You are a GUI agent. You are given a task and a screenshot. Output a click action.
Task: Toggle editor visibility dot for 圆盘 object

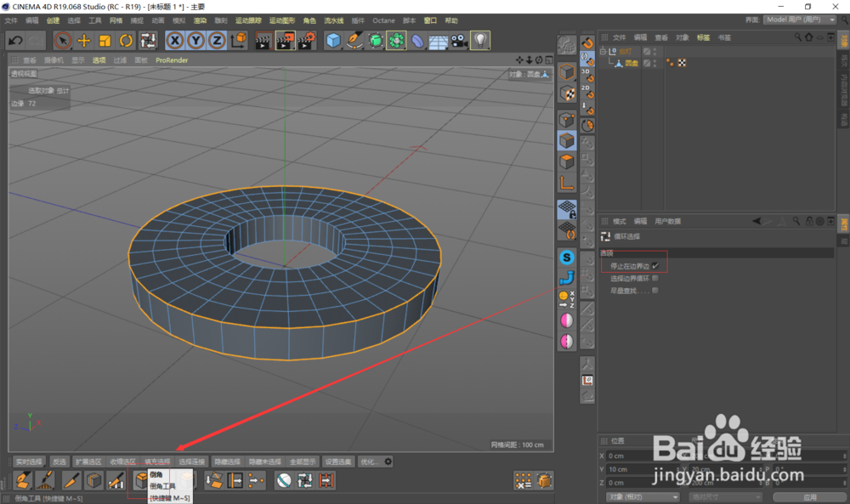click(654, 60)
